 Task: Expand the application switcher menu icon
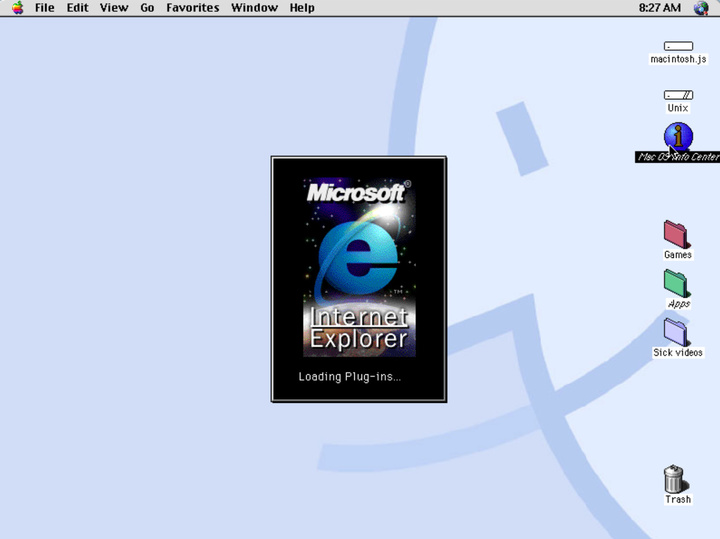[x=701, y=8]
